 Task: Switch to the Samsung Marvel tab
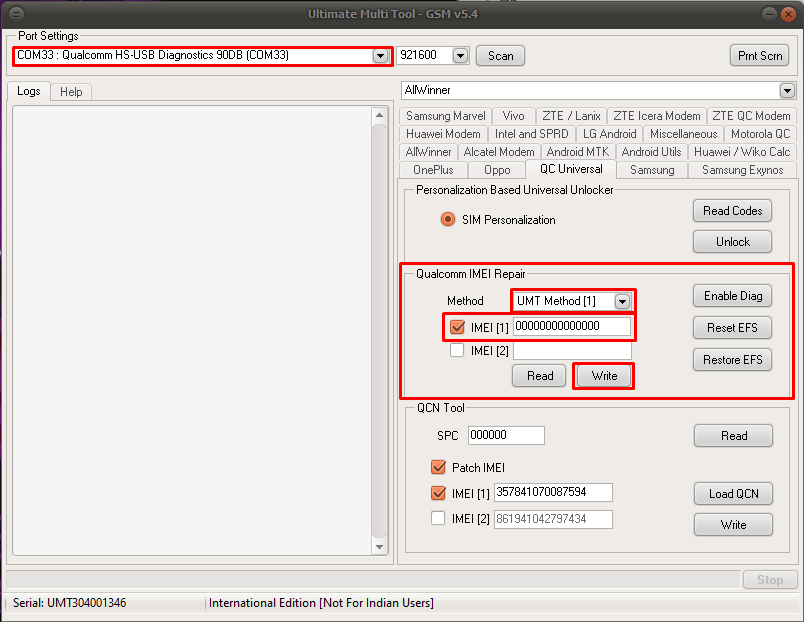[x=446, y=116]
